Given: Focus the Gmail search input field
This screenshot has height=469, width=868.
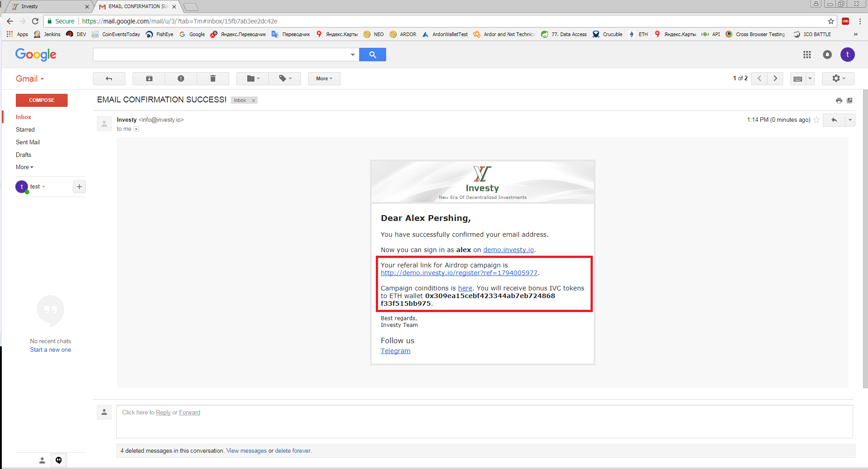Looking at the screenshot, I should [221, 55].
